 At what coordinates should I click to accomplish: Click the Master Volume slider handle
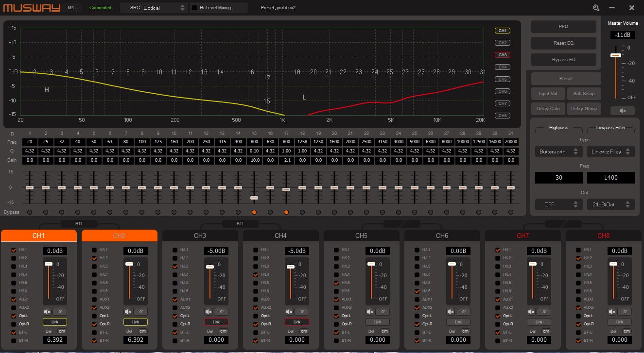(x=616, y=55)
